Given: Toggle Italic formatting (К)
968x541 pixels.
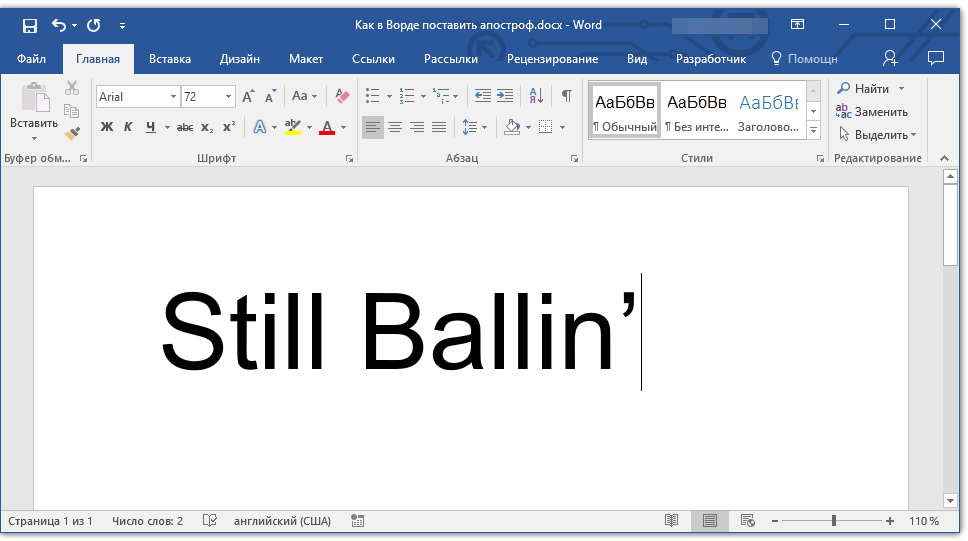Looking at the screenshot, I should (128, 127).
